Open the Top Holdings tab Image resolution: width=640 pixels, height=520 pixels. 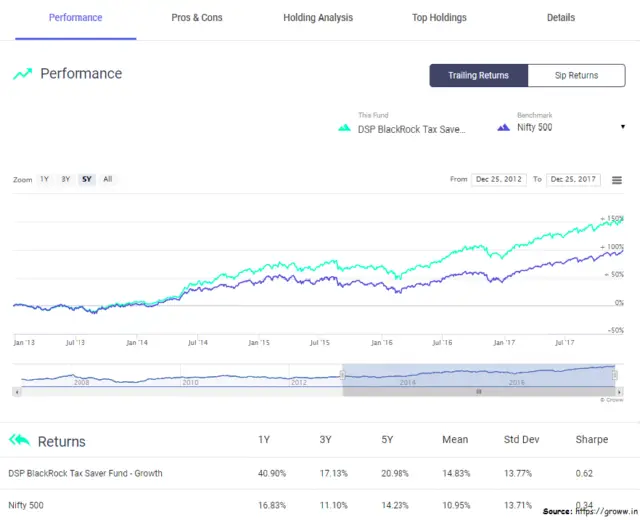click(439, 18)
